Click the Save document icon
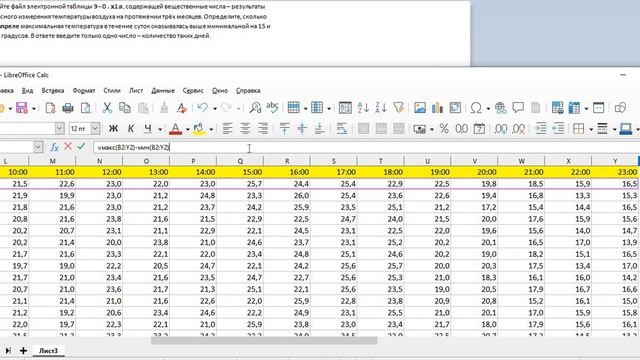Image resolution: width=640 pixels, height=360 pixels. click(x=22, y=108)
